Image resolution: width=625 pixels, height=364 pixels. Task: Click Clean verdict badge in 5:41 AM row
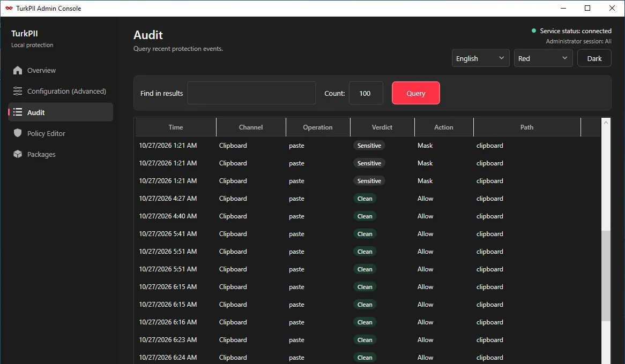[x=364, y=234]
